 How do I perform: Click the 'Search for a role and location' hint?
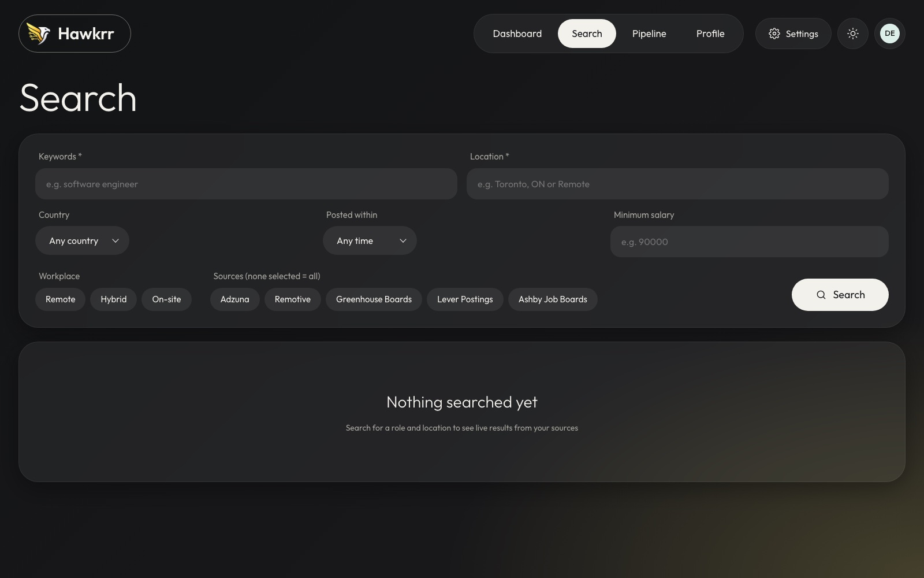pyautogui.click(x=462, y=428)
